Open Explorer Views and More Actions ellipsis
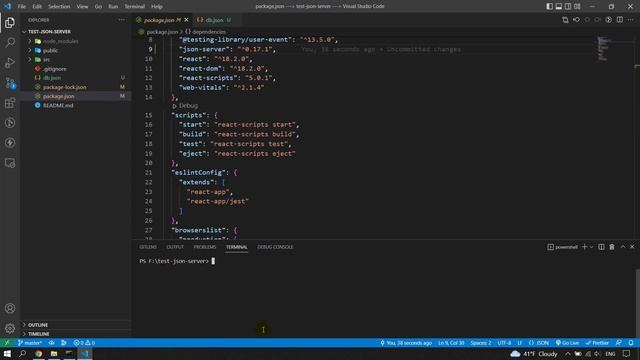 pos(122,20)
